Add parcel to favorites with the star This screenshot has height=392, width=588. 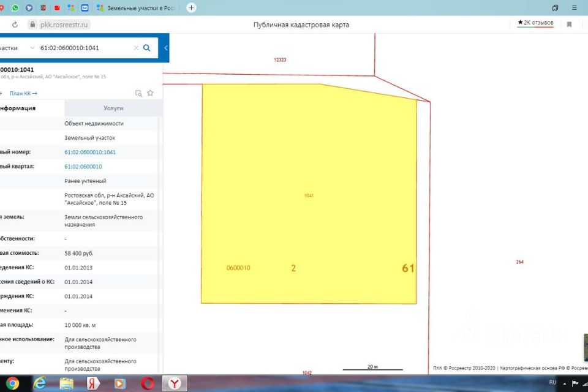point(151,92)
